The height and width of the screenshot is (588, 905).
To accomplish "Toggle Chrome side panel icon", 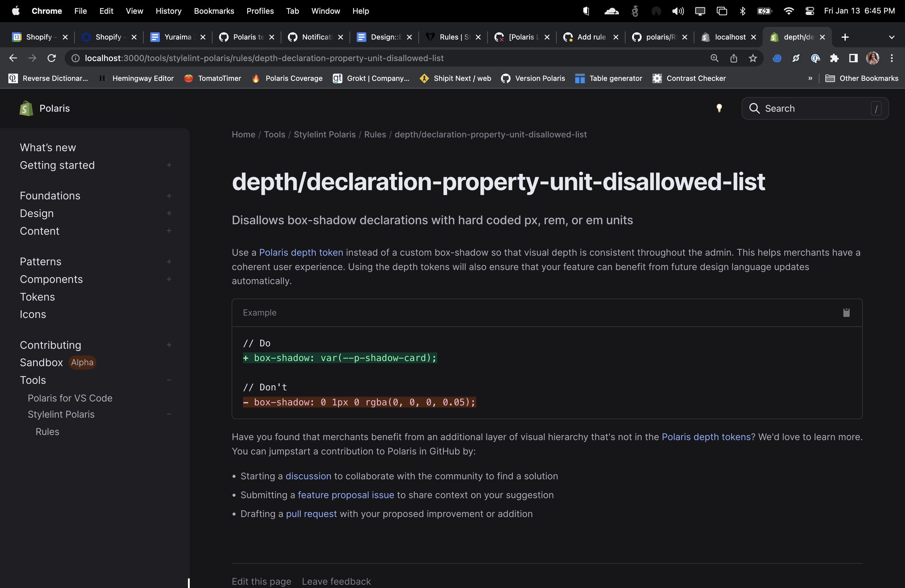I will [x=853, y=58].
